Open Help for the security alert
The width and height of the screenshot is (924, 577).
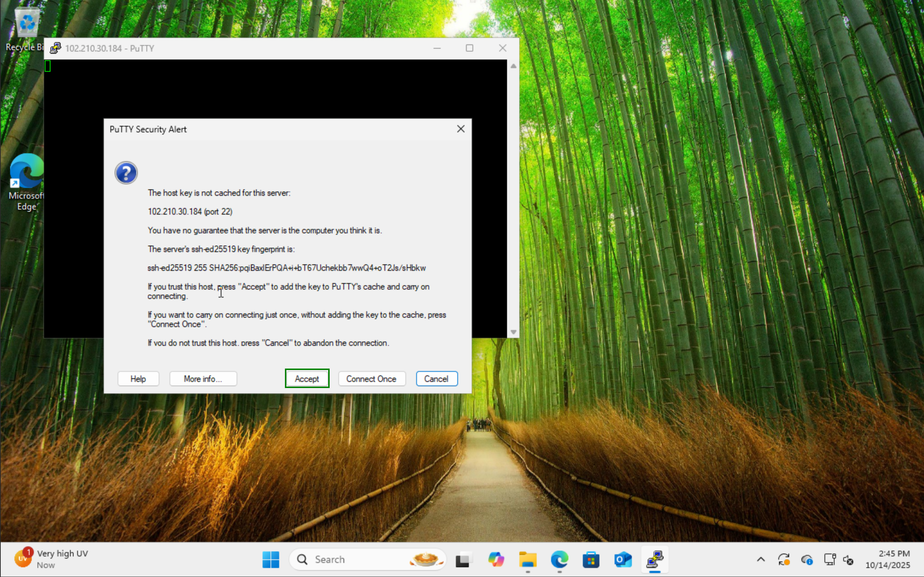pyautogui.click(x=138, y=379)
